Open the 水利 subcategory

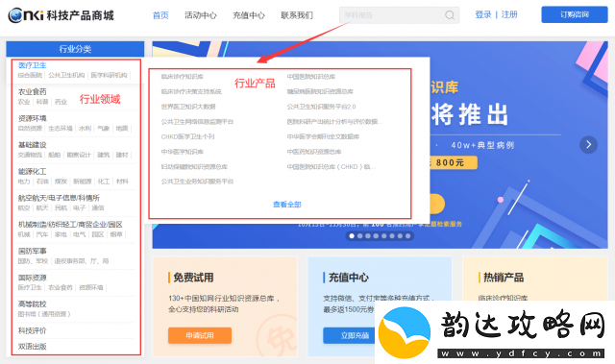tap(85, 128)
